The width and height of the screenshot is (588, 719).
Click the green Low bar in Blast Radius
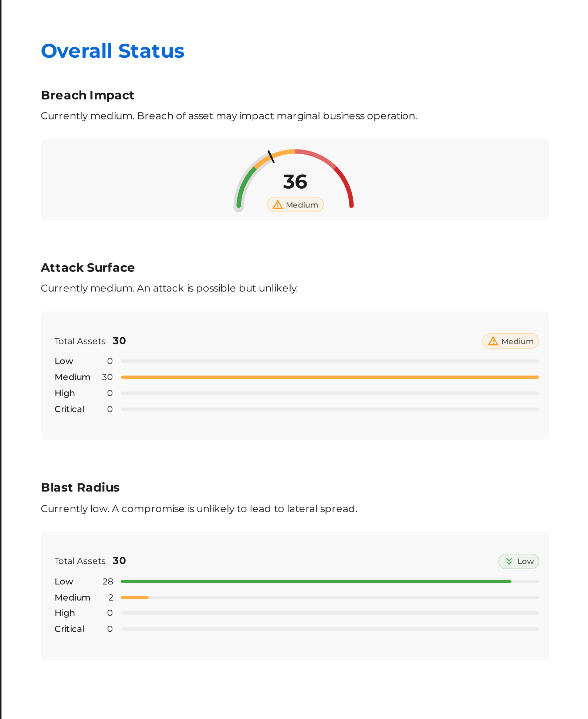pos(316,581)
